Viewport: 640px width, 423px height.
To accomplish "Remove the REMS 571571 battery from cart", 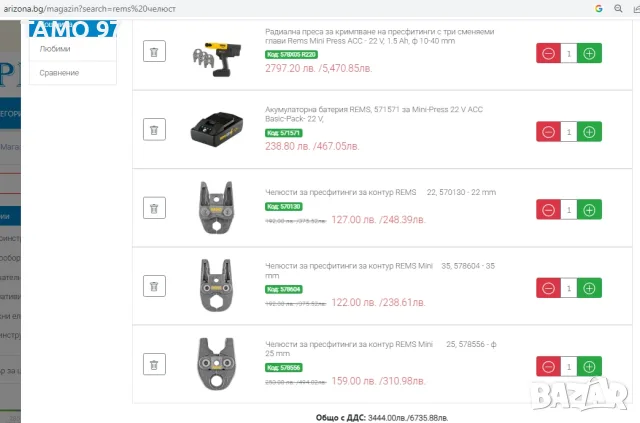I will click(x=154, y=130).
